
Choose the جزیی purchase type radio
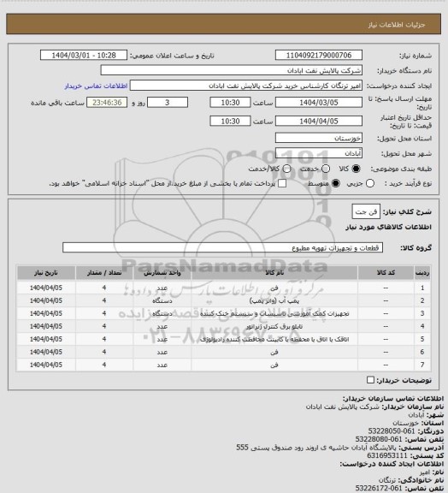click(370, 184)
